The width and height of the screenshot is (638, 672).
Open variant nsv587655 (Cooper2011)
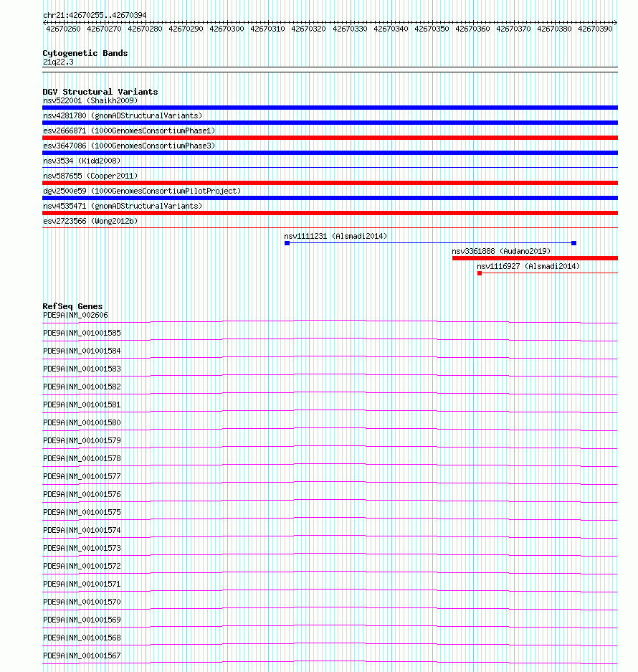pyautogui.click(x=90, y=176)
